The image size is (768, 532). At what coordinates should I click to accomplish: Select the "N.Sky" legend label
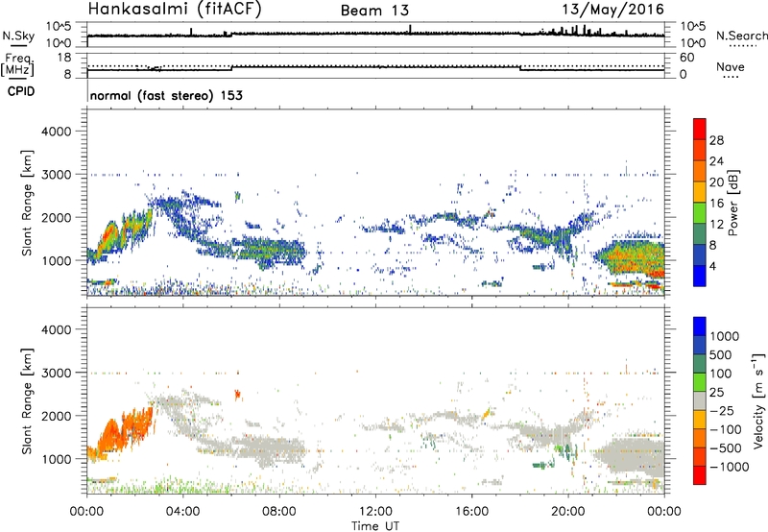tap(18, 36)
